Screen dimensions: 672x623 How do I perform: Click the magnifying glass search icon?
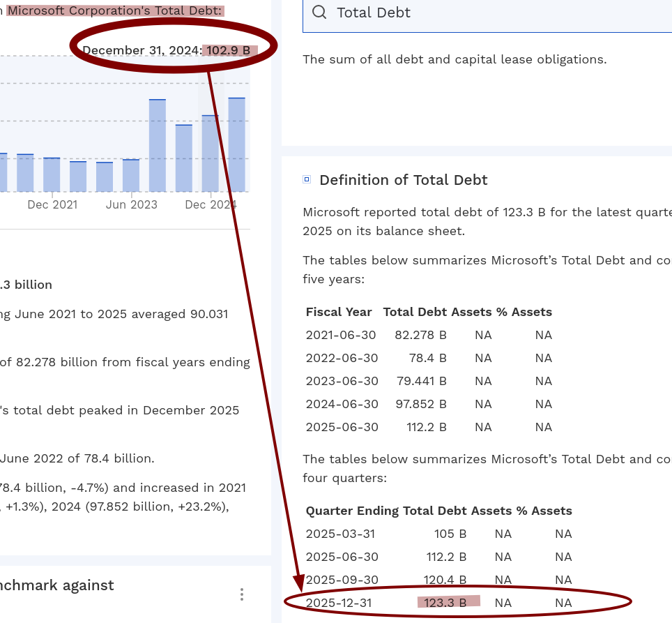(319, 12)
